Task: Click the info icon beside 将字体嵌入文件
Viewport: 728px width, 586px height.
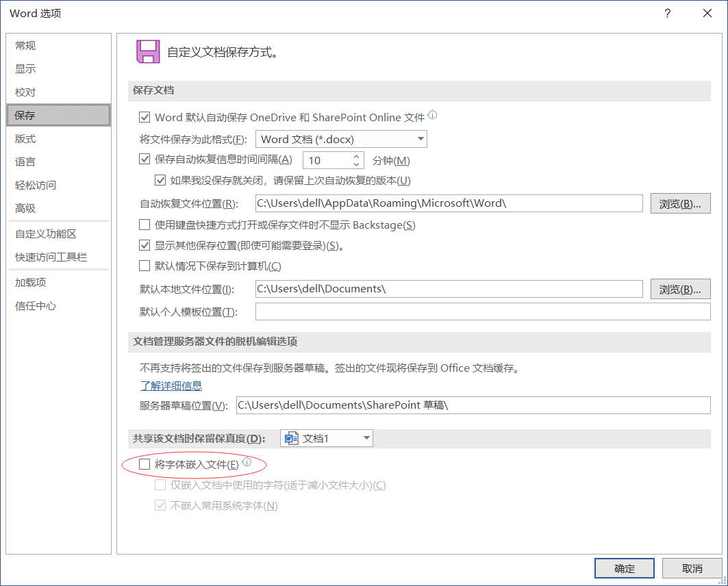Action: pos(247,461)
